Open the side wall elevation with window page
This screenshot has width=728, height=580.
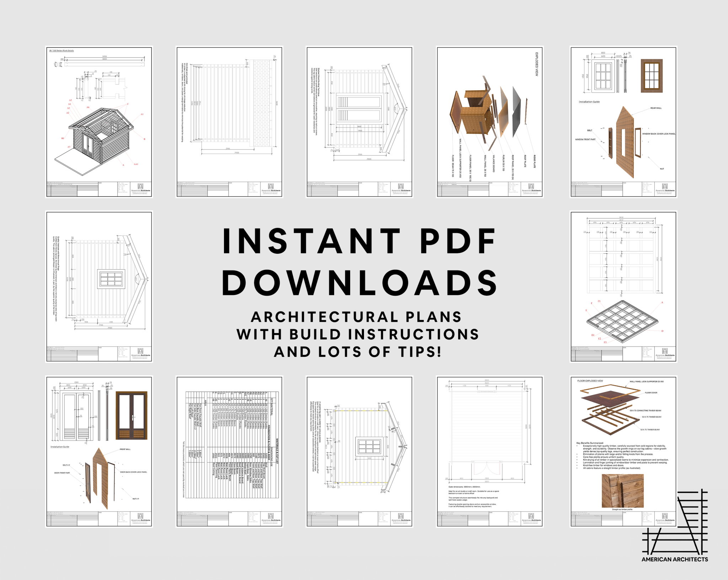point(99,286)
